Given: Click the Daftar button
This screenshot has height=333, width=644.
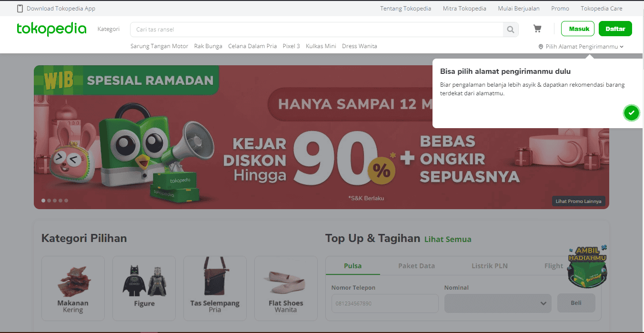Looking at the screenshot, I should [615, 29].
